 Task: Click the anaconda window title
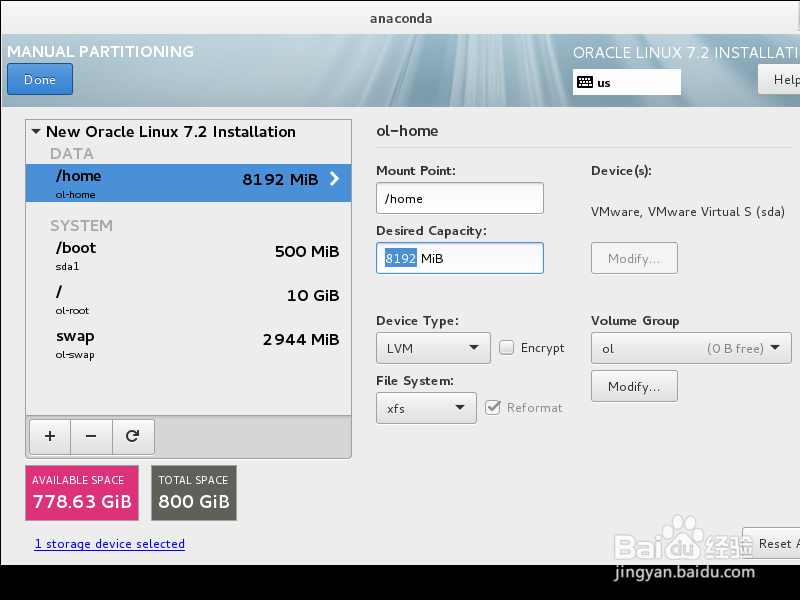401,18
